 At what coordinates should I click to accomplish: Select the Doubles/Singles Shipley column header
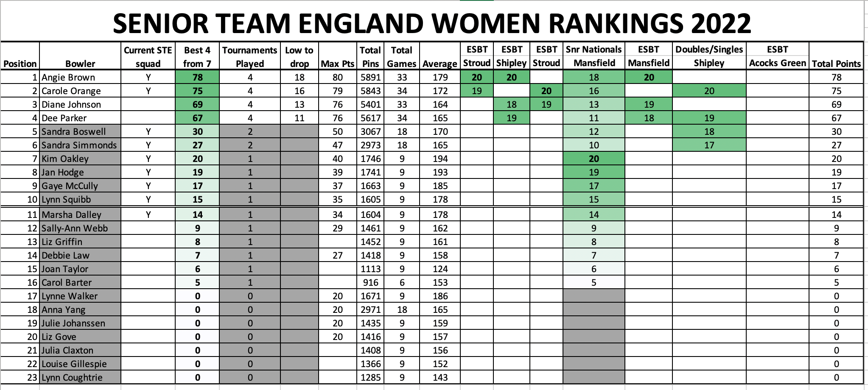pos(709,56)
